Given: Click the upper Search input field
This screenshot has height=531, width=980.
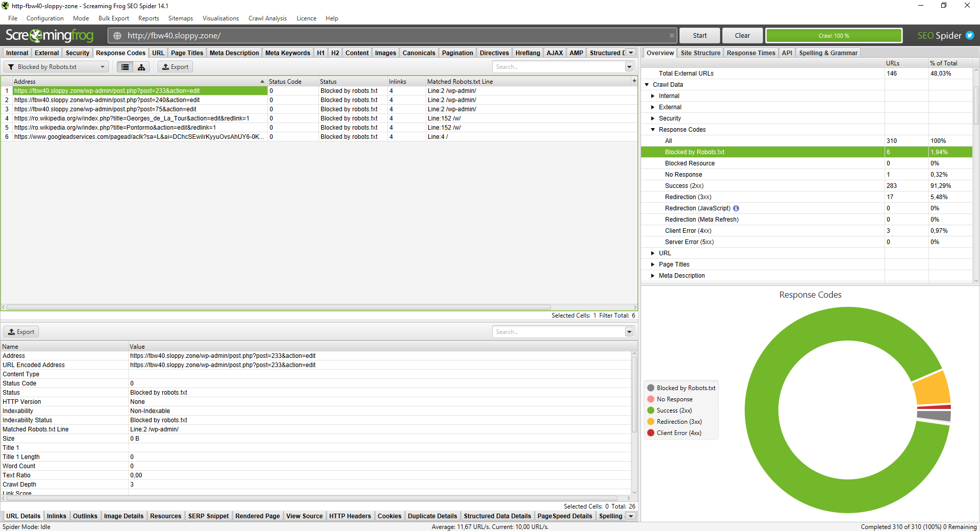Looking at the screenshot, I should pos(559,67).
